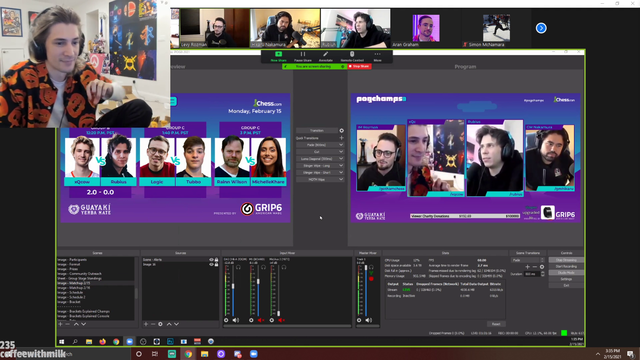
Task: Add a new source with plus icon
Action: tap(146, 324)
